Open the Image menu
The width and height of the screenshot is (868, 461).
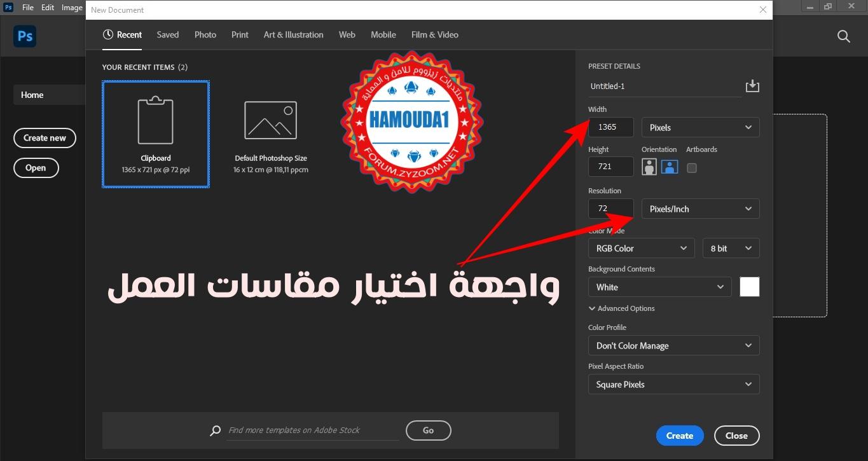pos(72,8)
